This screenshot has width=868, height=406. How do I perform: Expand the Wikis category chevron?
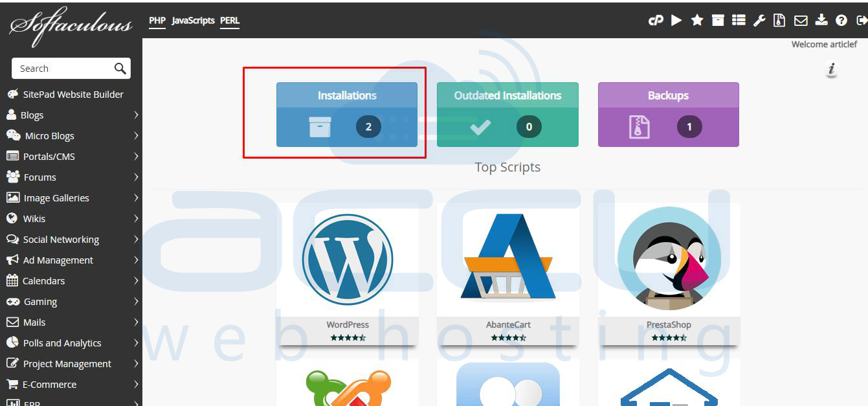(136, 219)
